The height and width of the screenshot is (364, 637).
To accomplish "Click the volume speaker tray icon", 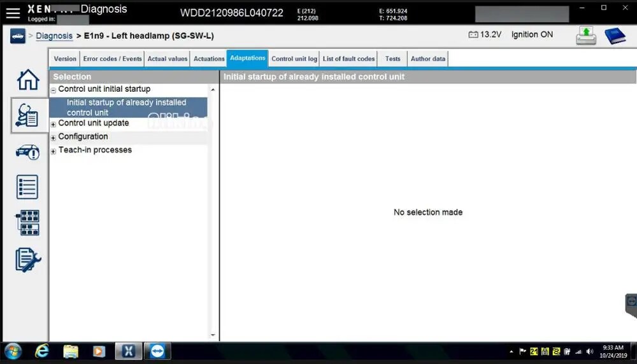I will tap(590, 352).
